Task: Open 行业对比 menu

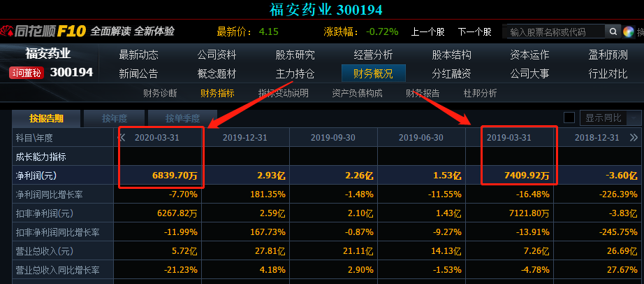Action: coord(608,73)
